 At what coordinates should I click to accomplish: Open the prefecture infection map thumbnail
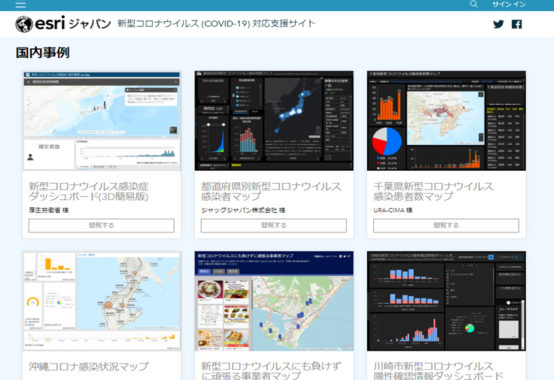pyautogui.click(x=274, y=121)
